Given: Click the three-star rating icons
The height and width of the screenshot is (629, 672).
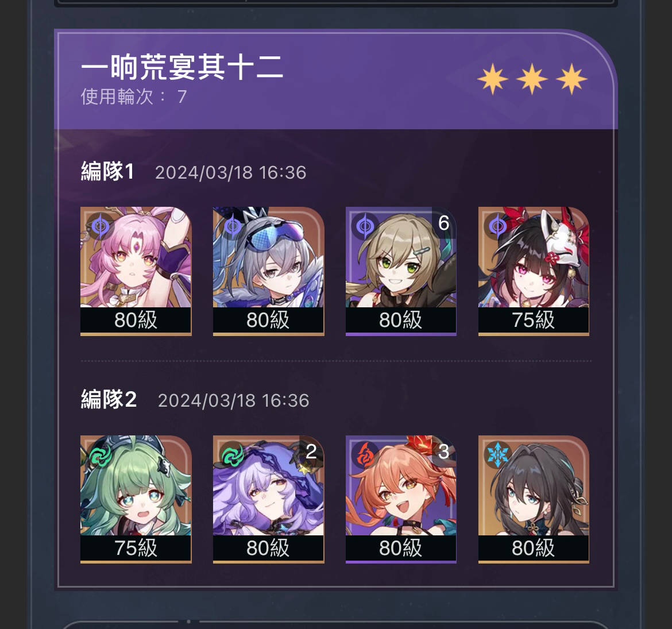Looking at the screenshot, I should coord(532,79).
